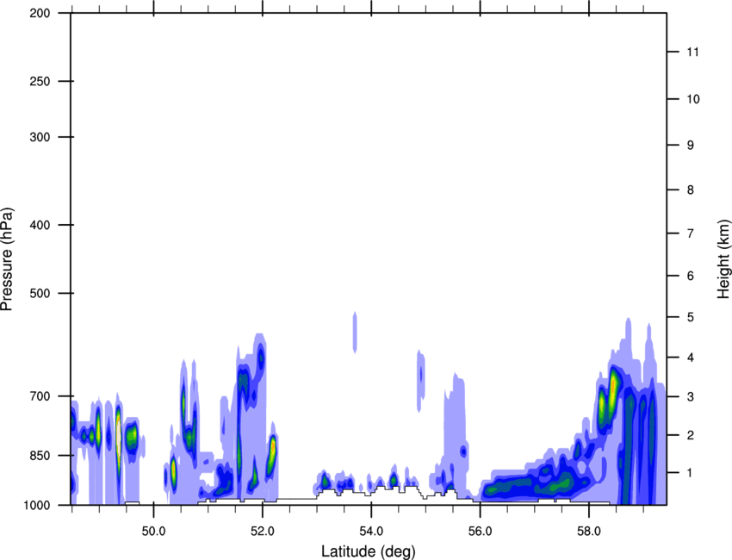This screenshot has width=732, height=560.
Task: Click the 50.0 latitude tick label
Action: click(x=153, y=532)
